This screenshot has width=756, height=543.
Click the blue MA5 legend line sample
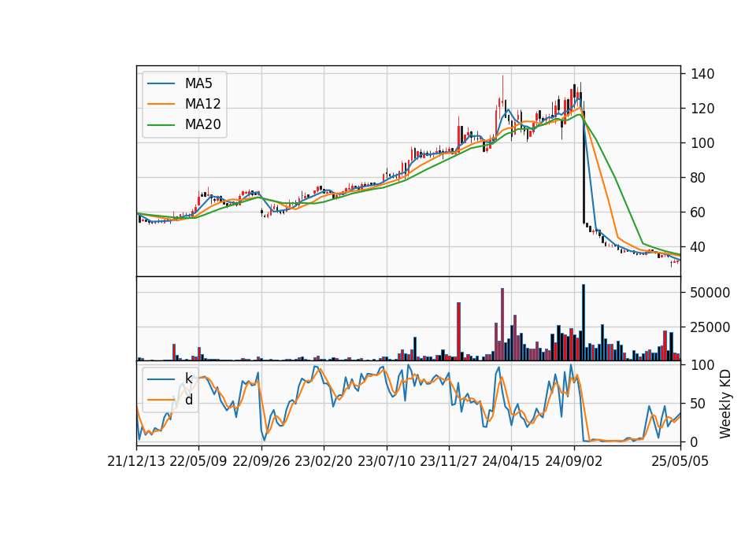pyautogui.click(x=161, y=83)
